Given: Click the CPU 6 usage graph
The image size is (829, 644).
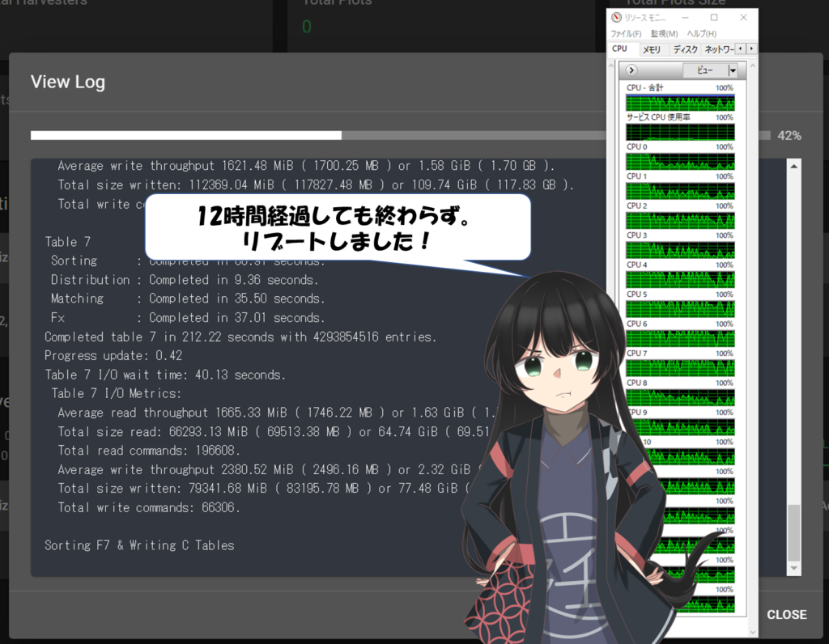Looking at the screenshot, I should click(x=680, y=339).
